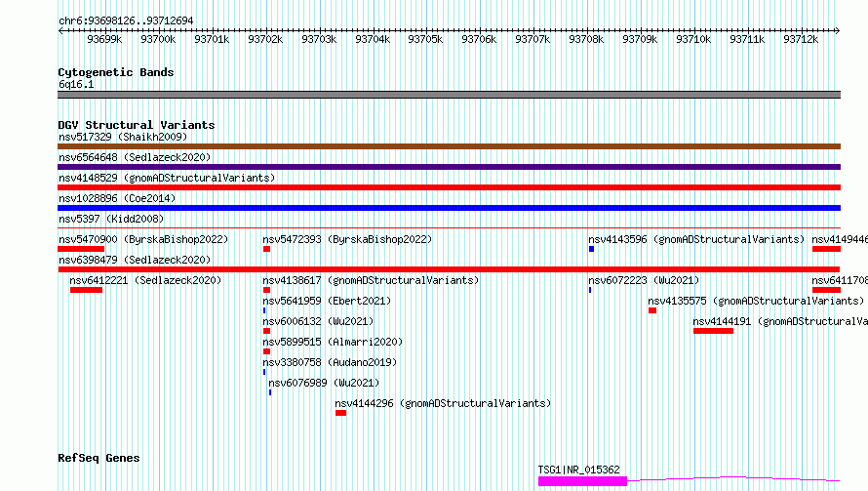The image size is (868, 491).
Task: Select the gray 6q16.1 cytogenetic band bar
Action: pyautogui.click(x=449, y=95)
